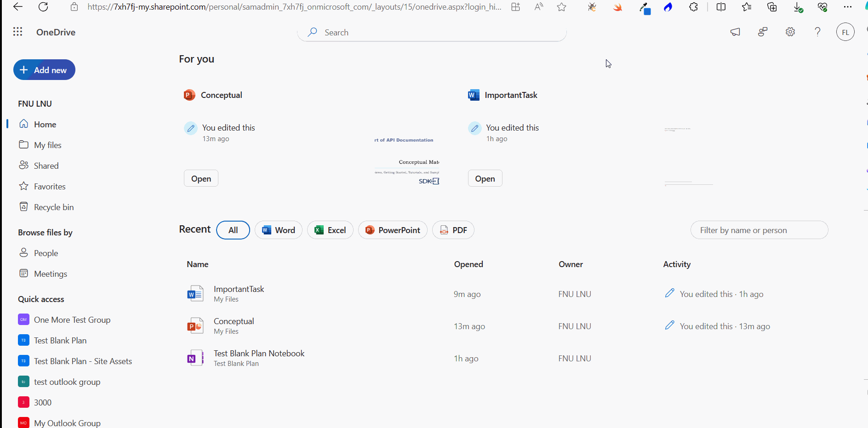
Task: Open ImportantTask file name in Recent list
Action: (x=239, y=289)
